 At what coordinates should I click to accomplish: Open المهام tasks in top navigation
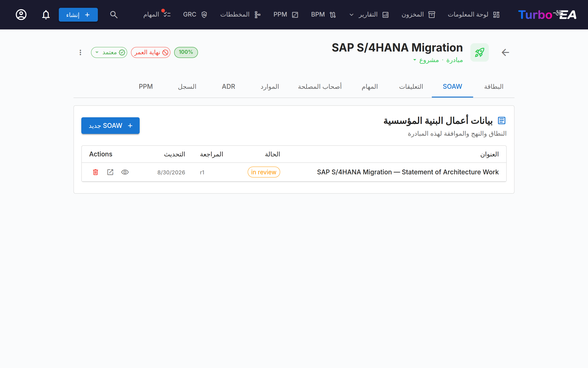point(157,14)
